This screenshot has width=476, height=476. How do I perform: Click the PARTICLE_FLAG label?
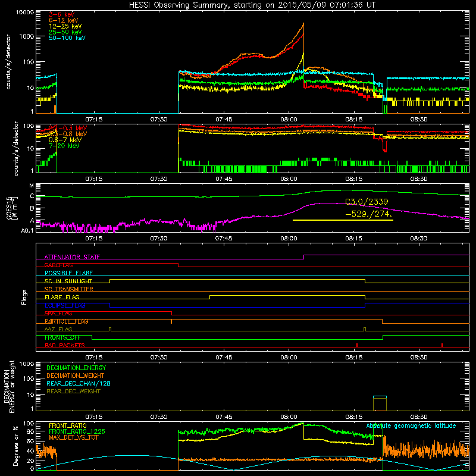(67, 321)
